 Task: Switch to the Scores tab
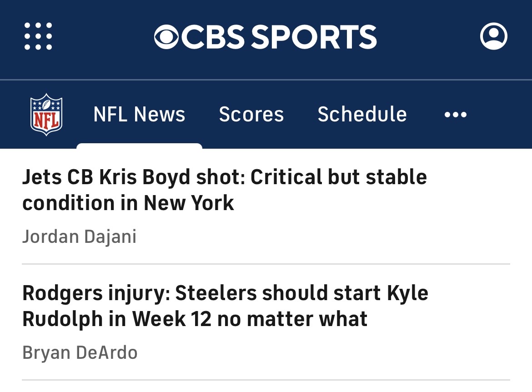point(251,114)
